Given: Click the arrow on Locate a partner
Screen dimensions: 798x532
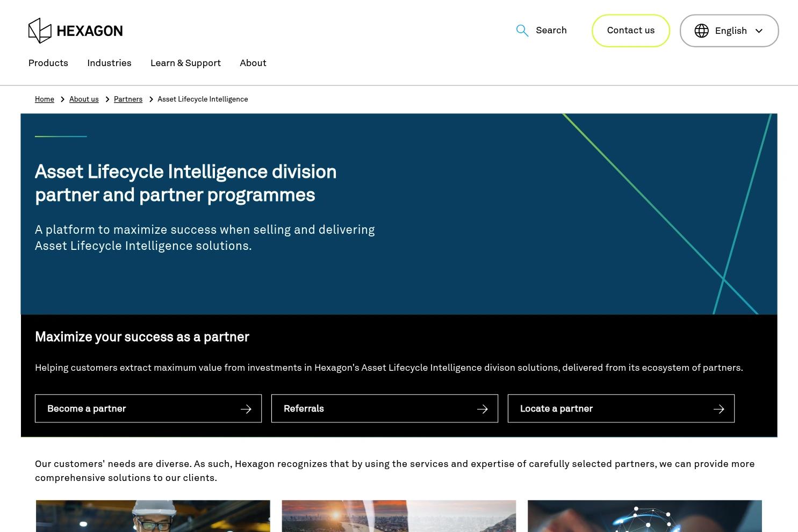Looking at the screenshot, I should click(719, 409).
